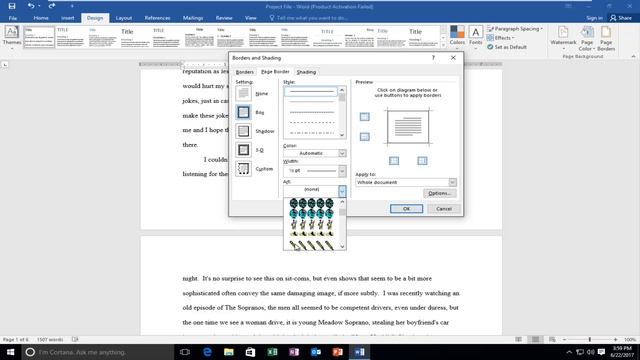Select the None border setting icon
The height and width of the screenshot is (360, 640).
pos(243,93)
